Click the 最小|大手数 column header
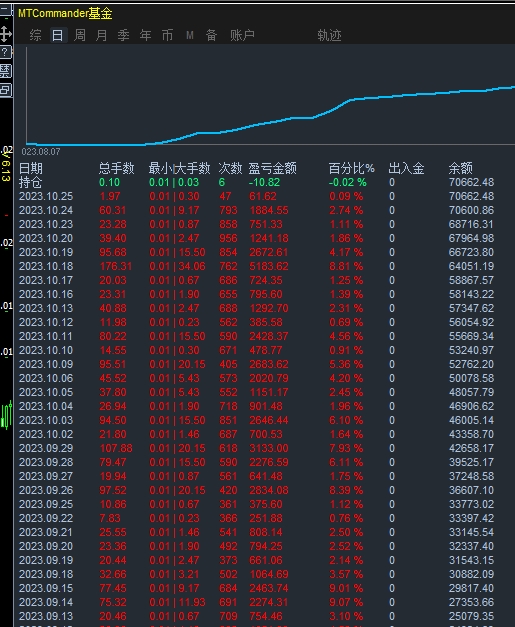Screen dimensions: 515x627 point(180,168)
